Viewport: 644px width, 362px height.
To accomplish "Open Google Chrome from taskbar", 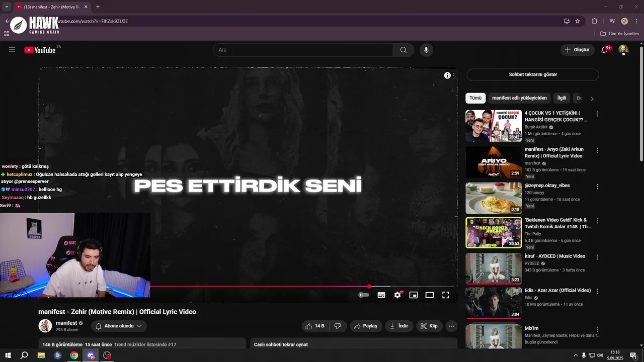I will click(74, 355).
